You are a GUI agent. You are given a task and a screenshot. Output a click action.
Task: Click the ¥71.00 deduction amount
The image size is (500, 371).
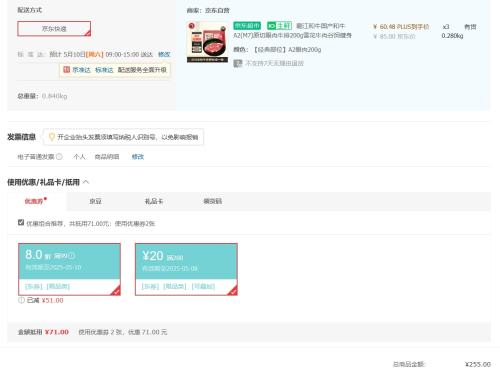57,332
